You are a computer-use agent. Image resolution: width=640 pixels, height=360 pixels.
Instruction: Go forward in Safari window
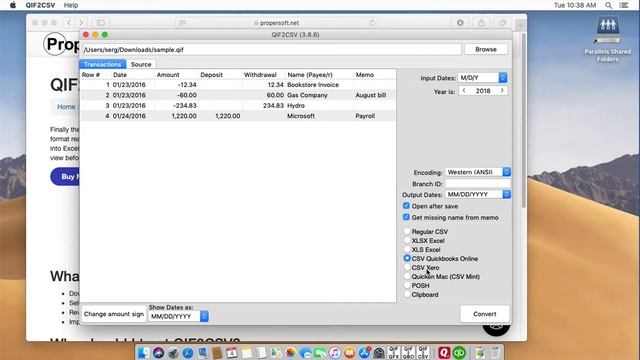pyautogui.click(x=82, y=22)
